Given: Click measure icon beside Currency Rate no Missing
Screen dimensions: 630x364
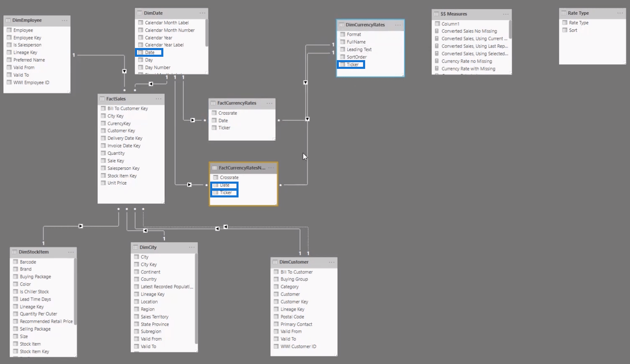Looking at the screenshot, I should (437, 61).
